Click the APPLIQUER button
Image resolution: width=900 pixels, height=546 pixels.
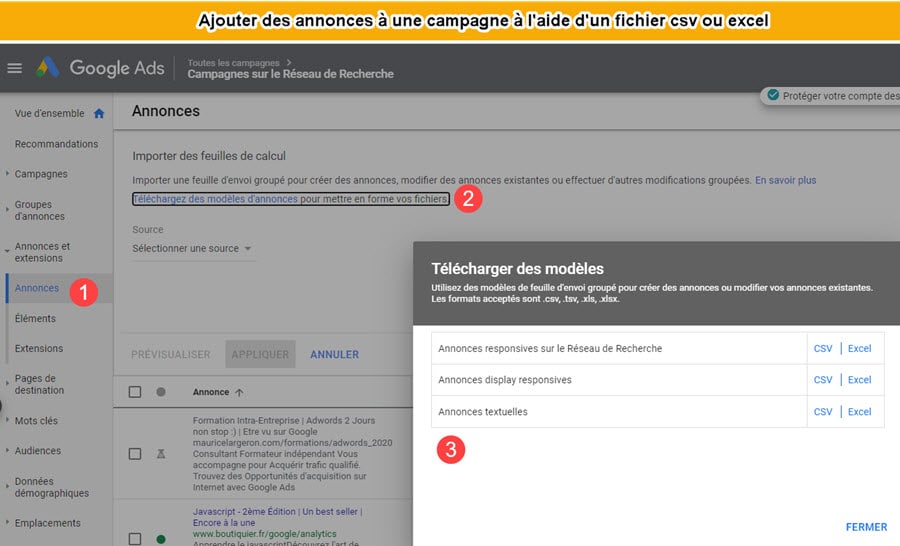tap(260, 354)
